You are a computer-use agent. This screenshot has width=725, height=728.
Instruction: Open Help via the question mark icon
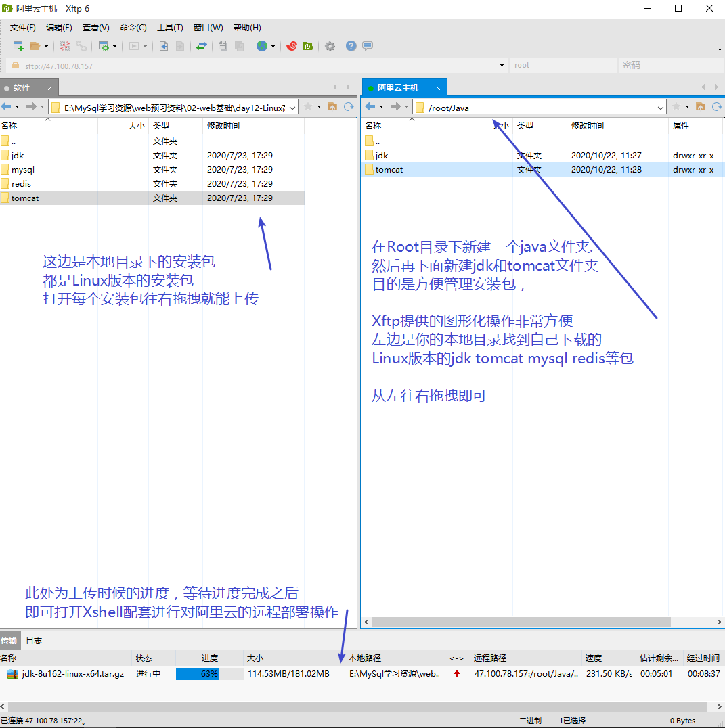[x=351, y=46]
